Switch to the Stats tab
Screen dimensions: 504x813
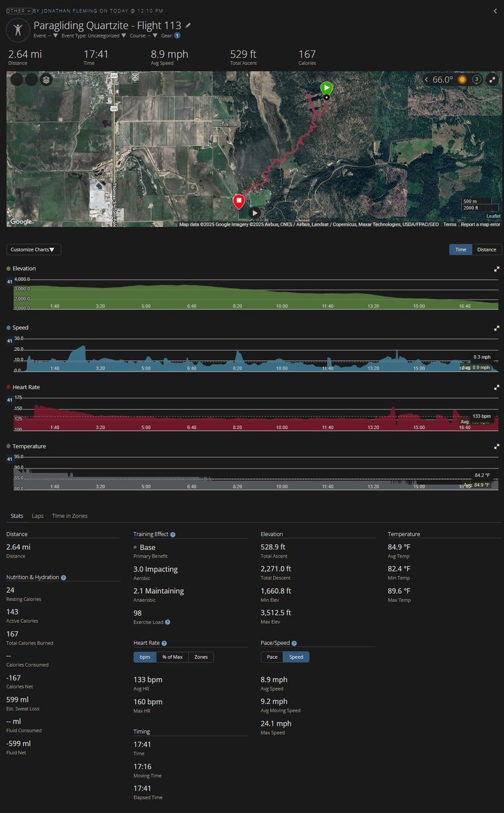pyautogui.click(x=17, y=516)
